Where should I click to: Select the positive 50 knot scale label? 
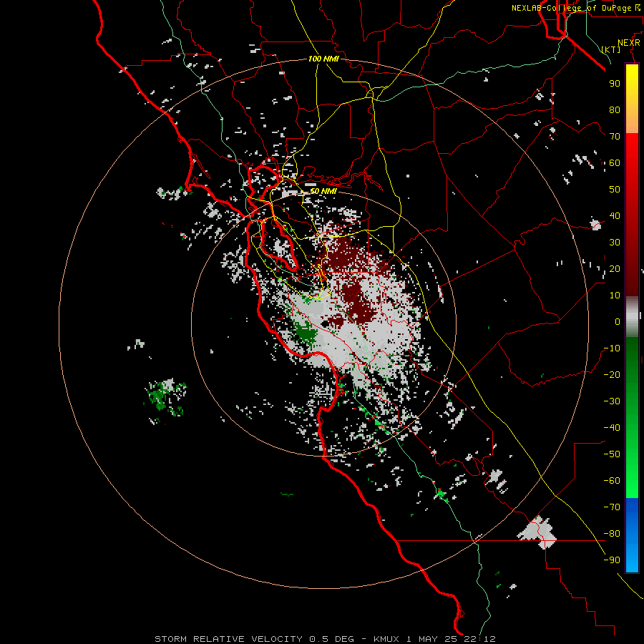pyautogui.click(x=615, y=190)
